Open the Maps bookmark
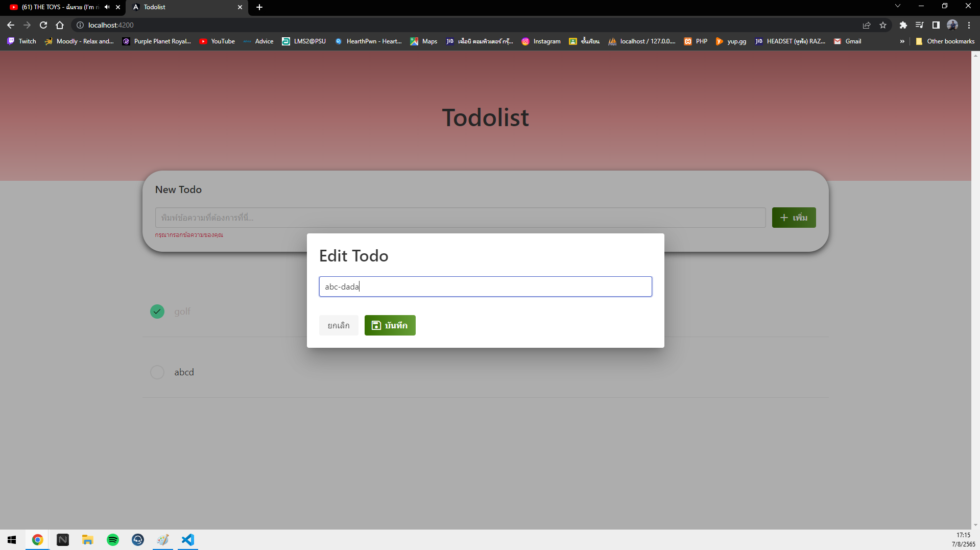The image size is (980, 550). (x=424, y=41)
